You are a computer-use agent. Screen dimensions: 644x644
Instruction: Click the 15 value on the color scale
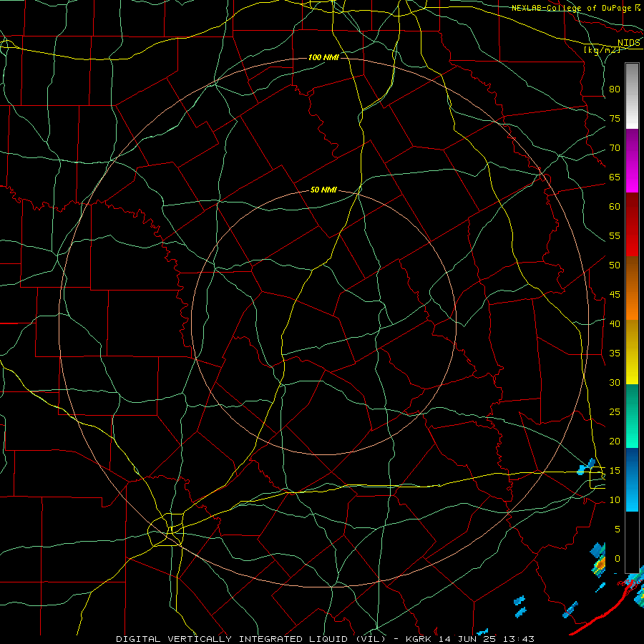coord(615,471)
